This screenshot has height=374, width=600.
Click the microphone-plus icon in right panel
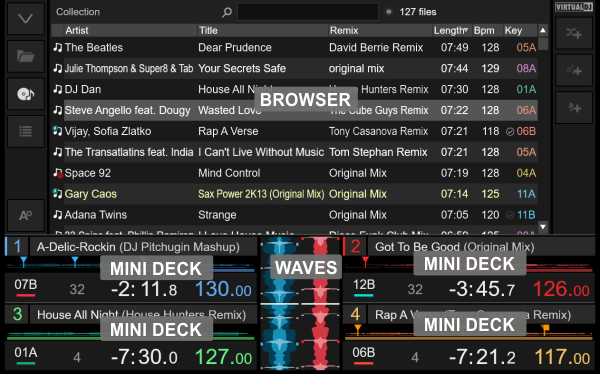coord(574,108)
